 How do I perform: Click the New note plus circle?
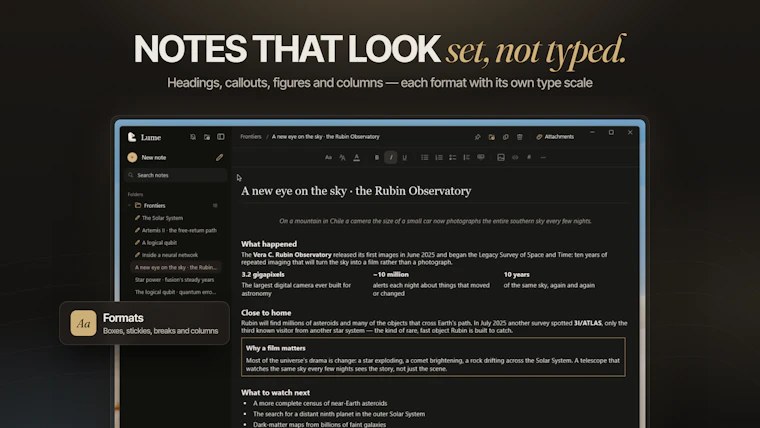(132, 157)
